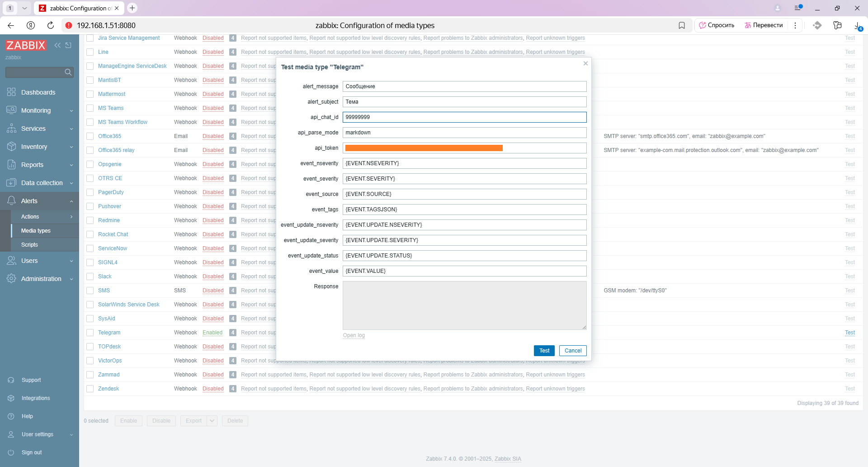Click the Reports icon in sidebar

(x=11, y=165)
